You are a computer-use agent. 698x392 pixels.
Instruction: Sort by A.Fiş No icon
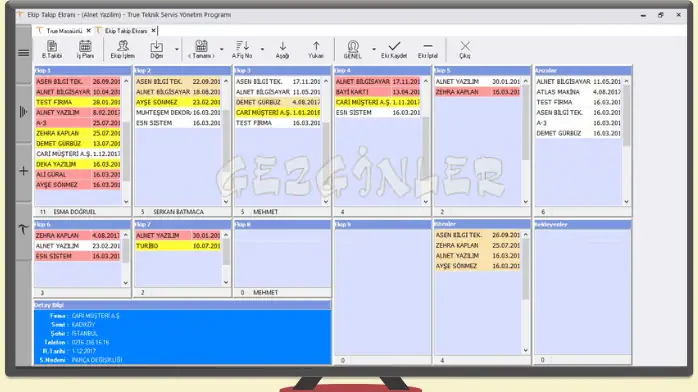point(242,49)
